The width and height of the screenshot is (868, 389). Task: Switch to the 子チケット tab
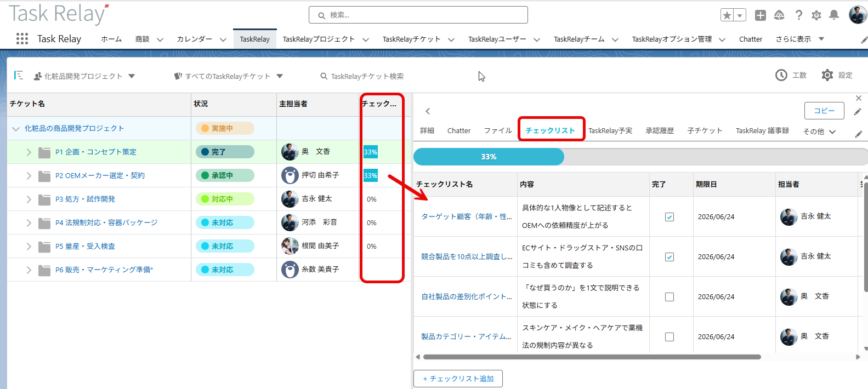coord(705,130)
